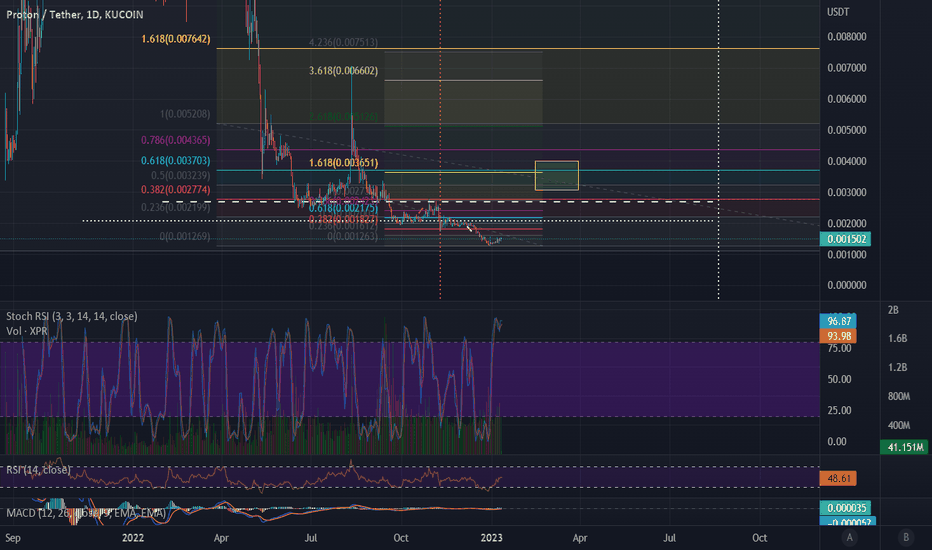Select Fibonacci label 0(0.001269)

point(185,236)
